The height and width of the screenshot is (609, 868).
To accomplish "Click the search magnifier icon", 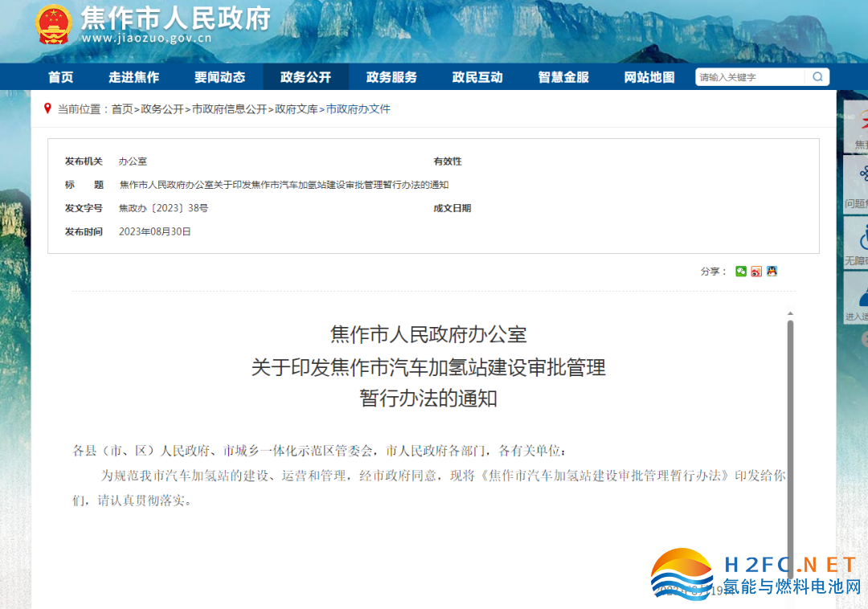I will click(817, 77).
